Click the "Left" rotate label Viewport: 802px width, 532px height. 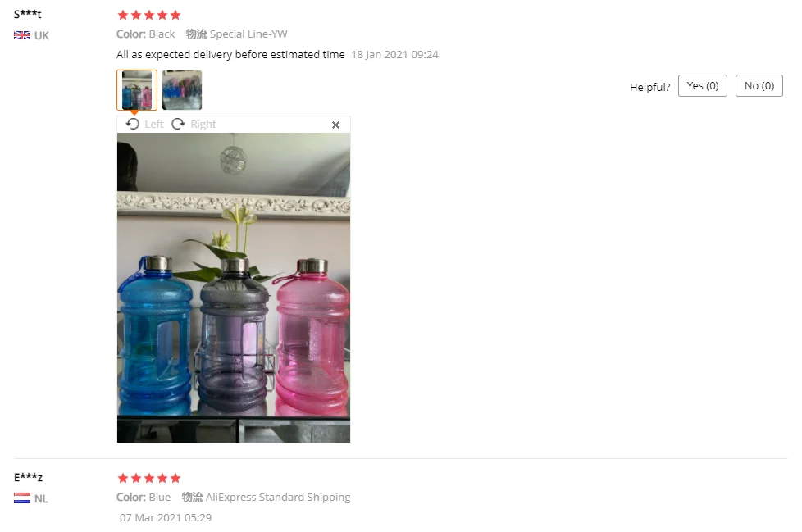point(154,124)
